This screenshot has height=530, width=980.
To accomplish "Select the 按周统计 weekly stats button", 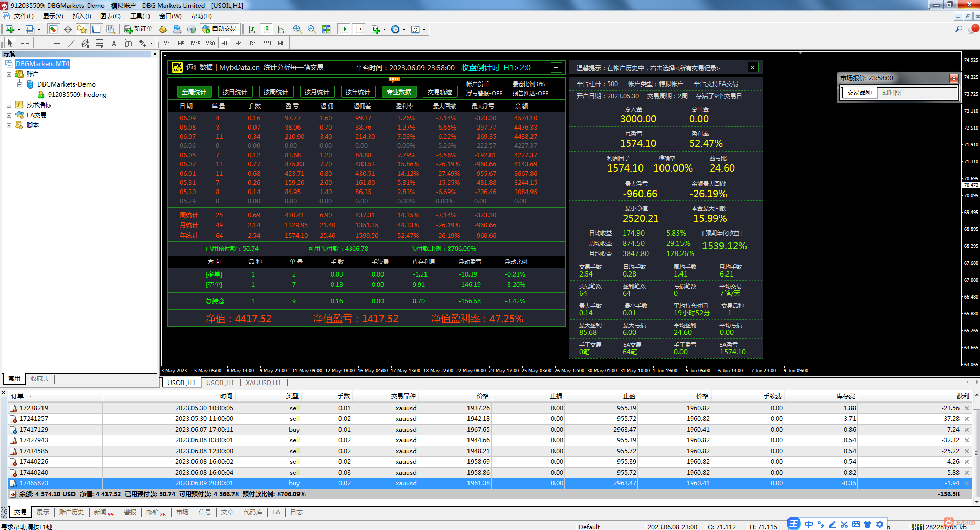I will point(276,92).
